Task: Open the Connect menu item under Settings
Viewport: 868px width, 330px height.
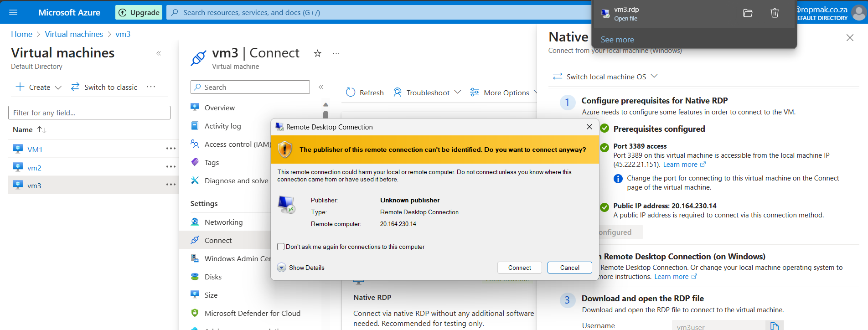Action: click(218, 240)
